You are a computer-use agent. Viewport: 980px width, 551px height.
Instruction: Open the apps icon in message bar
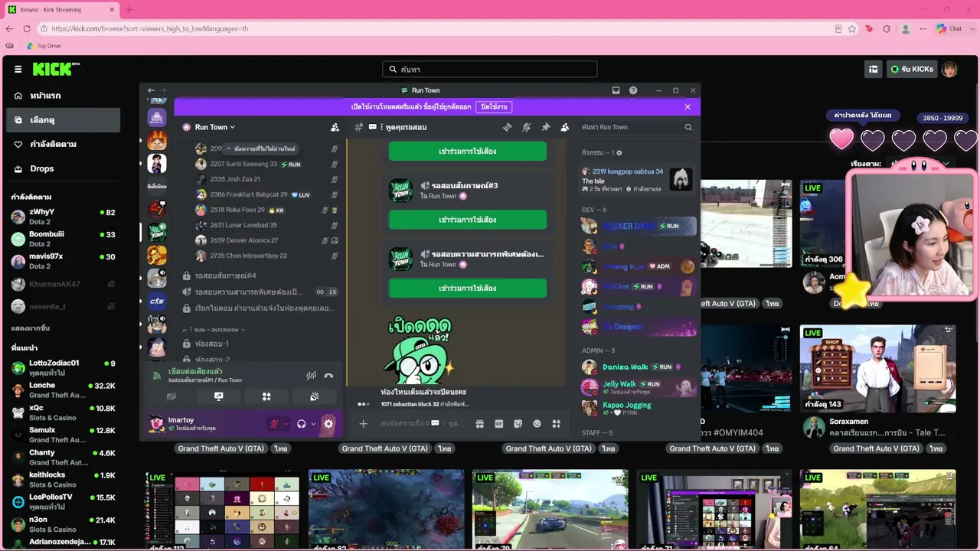click(x=557, y=423)
